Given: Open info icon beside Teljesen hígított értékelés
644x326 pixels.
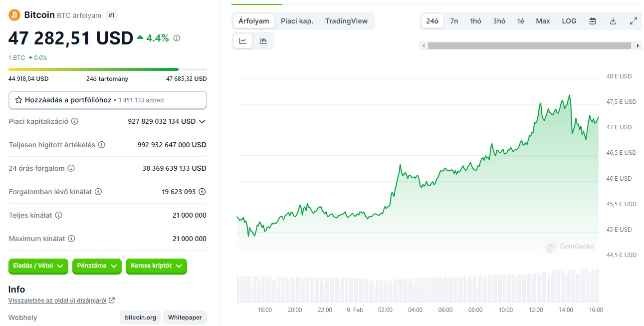Looking at the screenshot, I should [101, 145].
